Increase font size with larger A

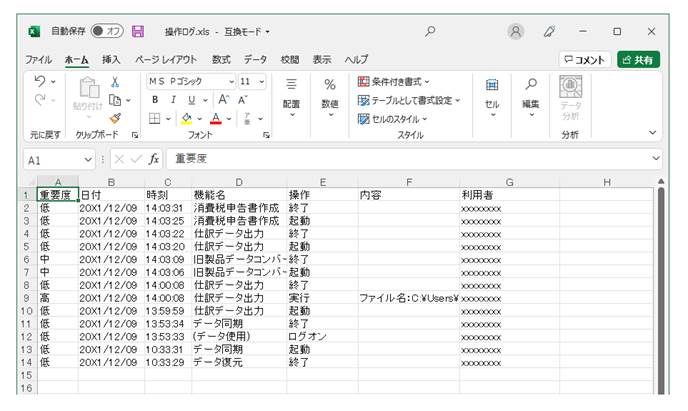pyautogui.click(x=223, y=100)
